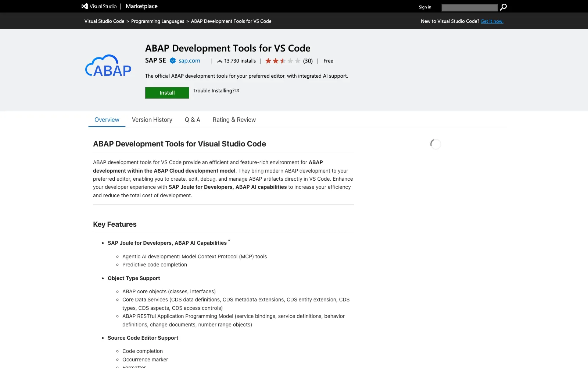588x368 pixels.
Task: Click the Get it now link
Action: 492,21
